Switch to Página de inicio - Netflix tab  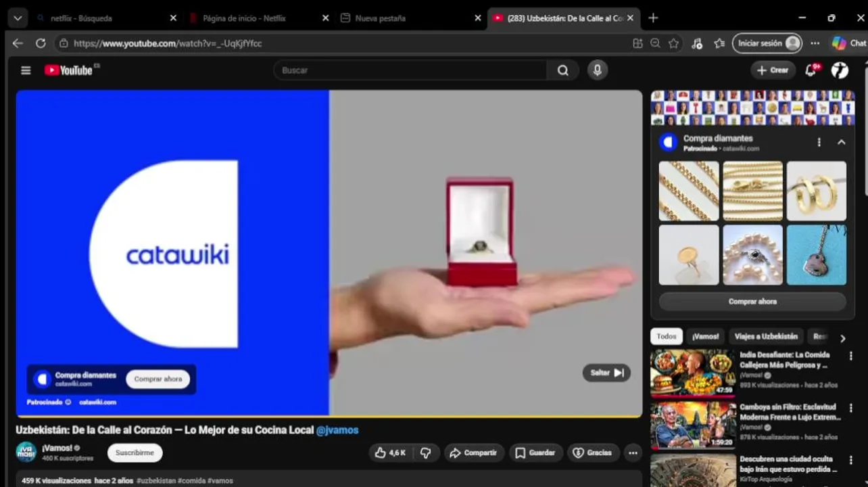[258, 18]
